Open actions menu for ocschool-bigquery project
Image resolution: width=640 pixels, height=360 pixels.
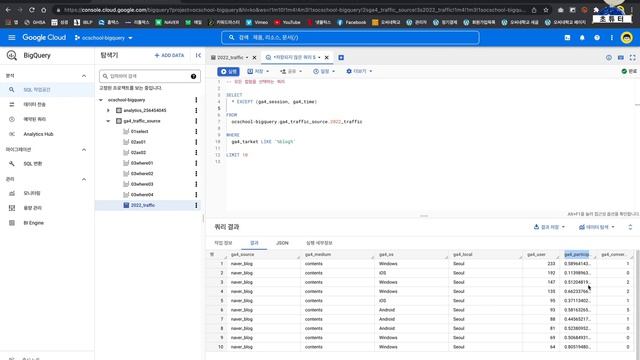[196, 100]
